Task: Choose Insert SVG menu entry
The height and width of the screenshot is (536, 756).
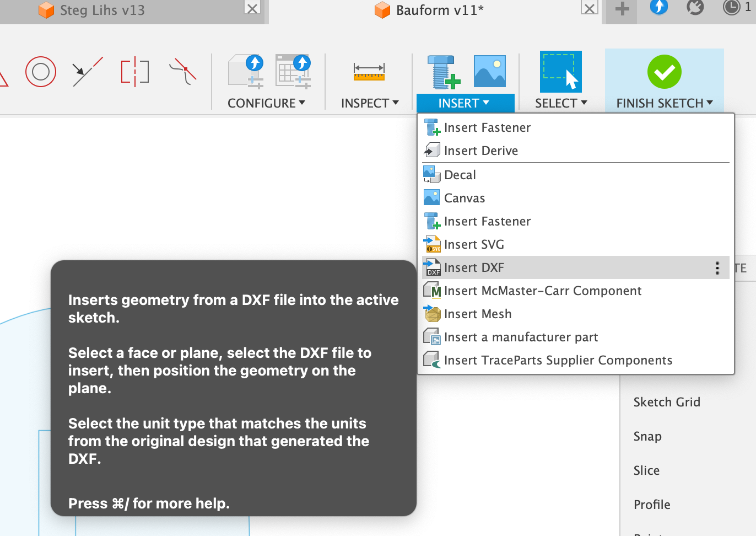Action: pyautogui.click(x=474, y=244)
